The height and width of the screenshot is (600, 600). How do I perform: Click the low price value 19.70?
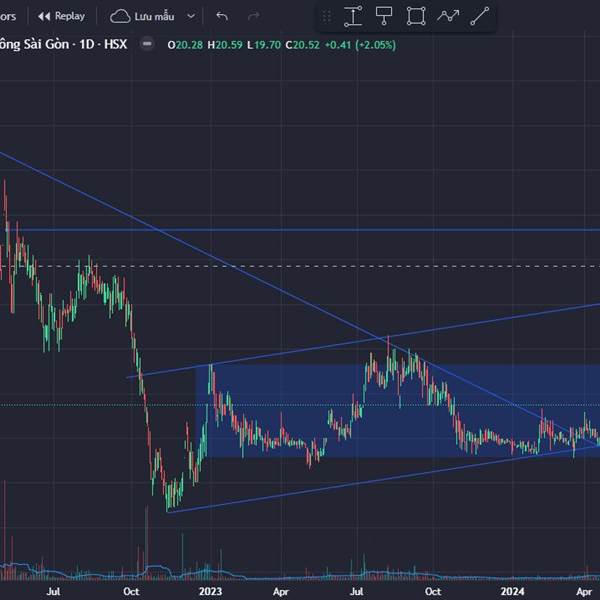[267, 45]
